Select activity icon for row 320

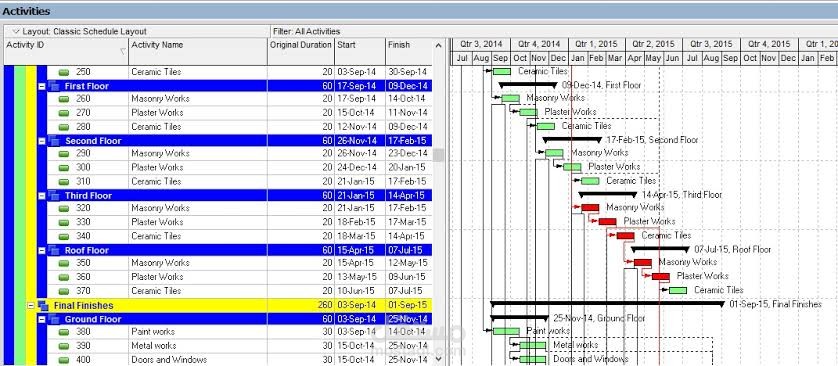(64, 208)
